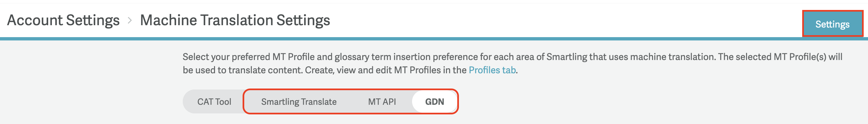Pick Smartling Translate in area selector

[299, 101]
